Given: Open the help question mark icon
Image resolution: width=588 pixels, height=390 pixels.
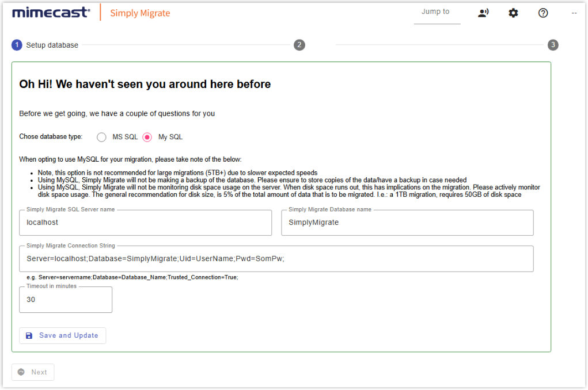Looking at the screenshot, I should tap(543, 13).
